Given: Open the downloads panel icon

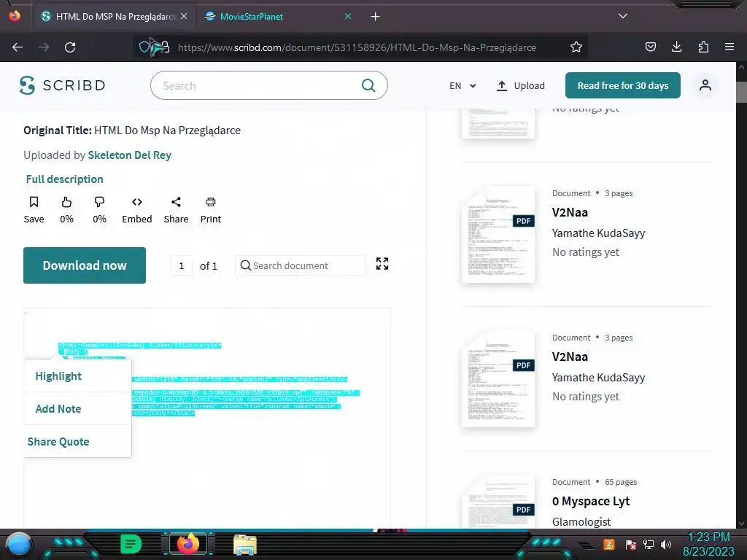Looking at the screenshot, I should (676, 47).
